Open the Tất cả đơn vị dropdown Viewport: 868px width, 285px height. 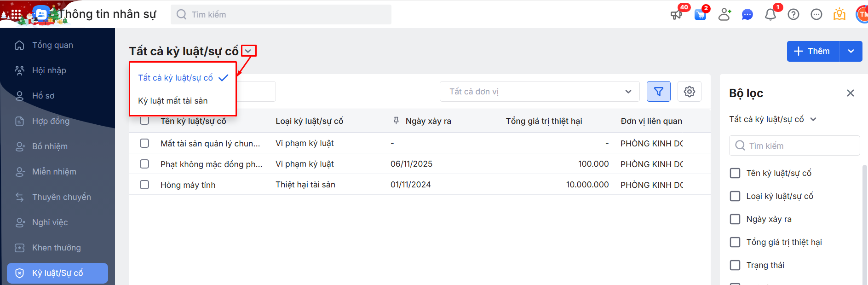point(539,92)
